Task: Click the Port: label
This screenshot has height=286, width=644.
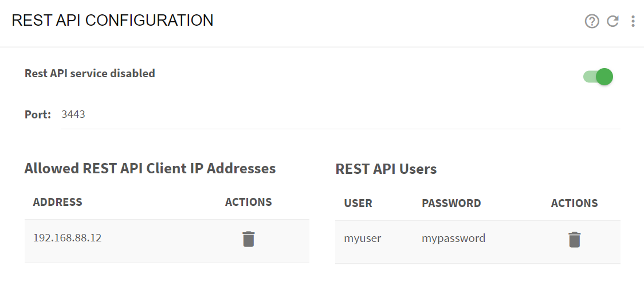Action: (x=38, y=114)
